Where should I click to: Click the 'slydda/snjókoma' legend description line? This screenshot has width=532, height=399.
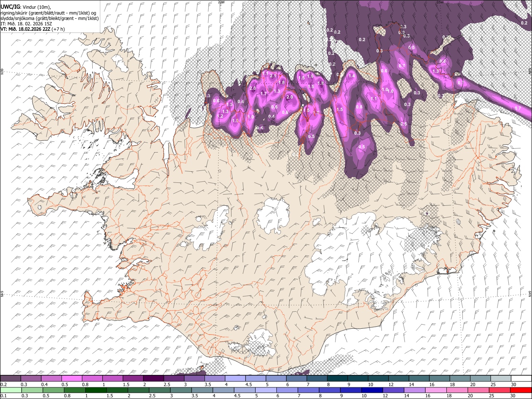click(x=49, y=18)
